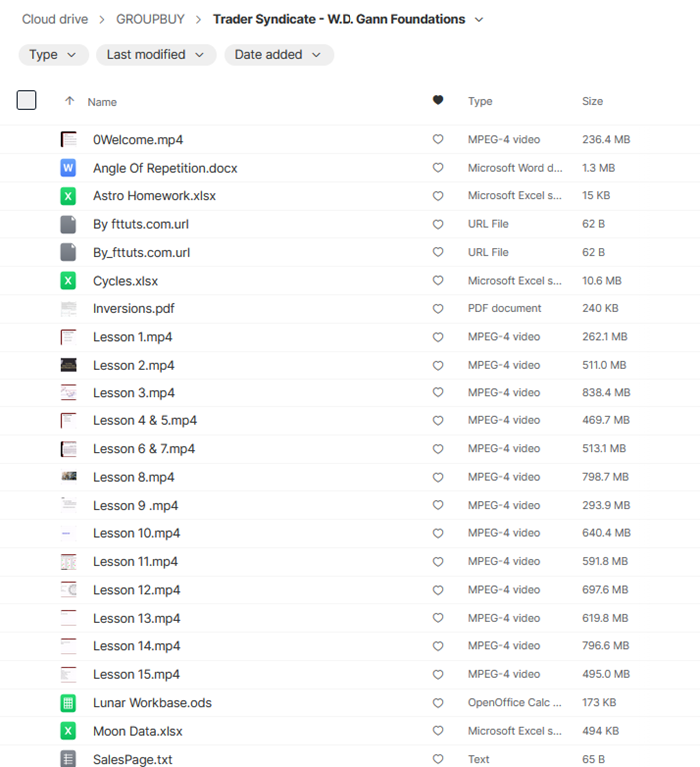
Task: Toggle favorite heart for Lesson 10.mp4
Action: [x=438, y=533]
